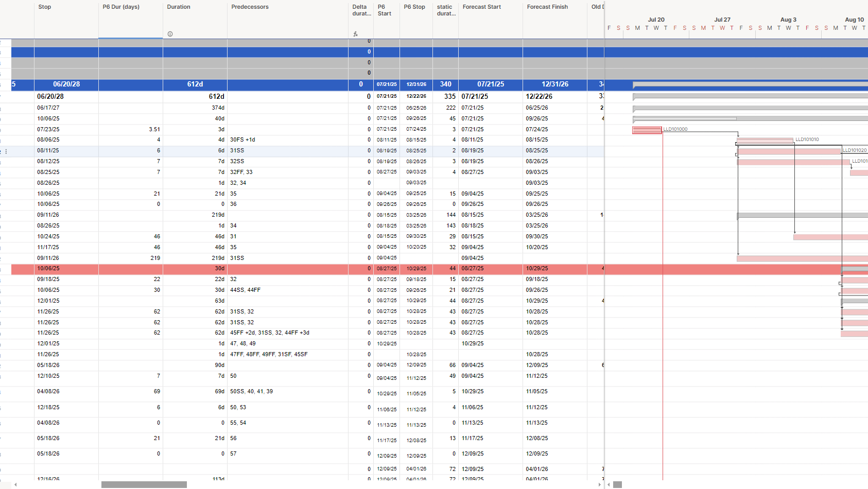Click the static duration cell '340'
Viewport: 868px width, 489px height.
click(x=446, y=84)
